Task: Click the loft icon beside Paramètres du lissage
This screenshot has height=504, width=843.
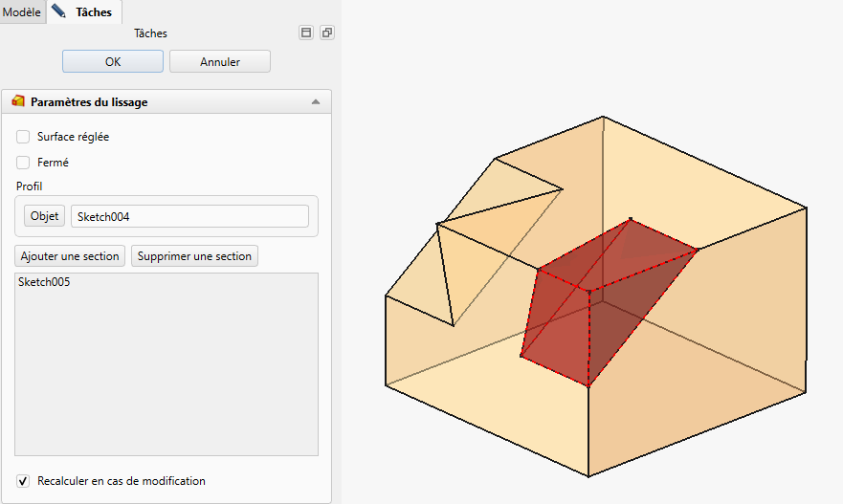Action: 18,101
